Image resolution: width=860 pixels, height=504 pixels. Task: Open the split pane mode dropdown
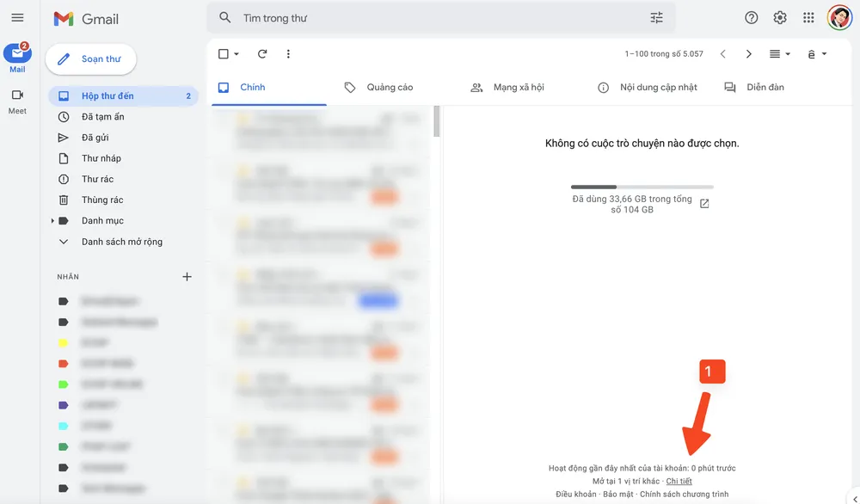tap(780, 54)
